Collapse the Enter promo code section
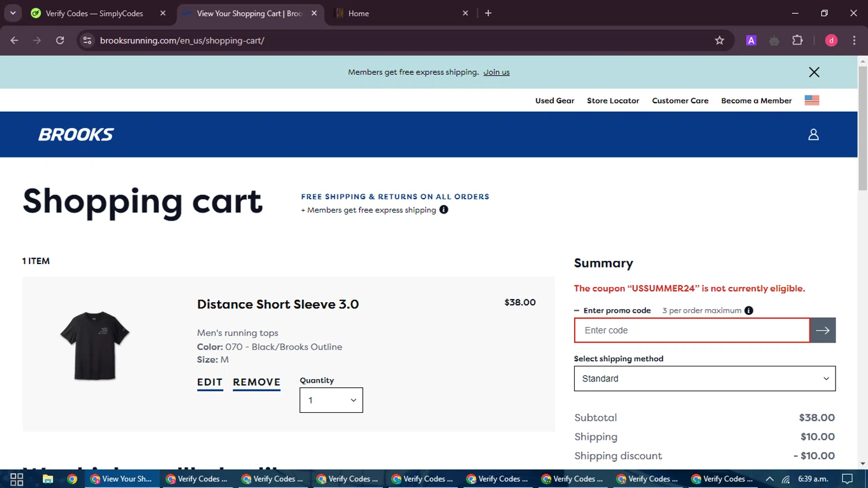The image size is (868, 488). coord(612,311)
